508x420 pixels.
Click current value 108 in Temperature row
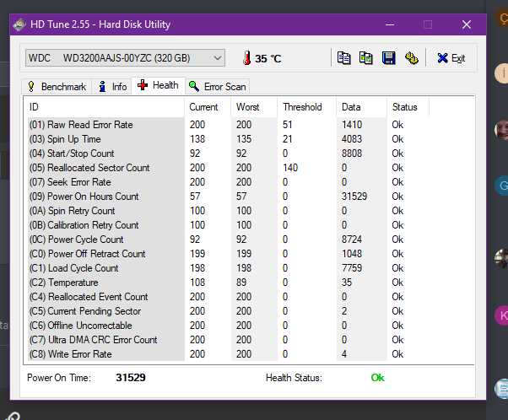[197, 283]
